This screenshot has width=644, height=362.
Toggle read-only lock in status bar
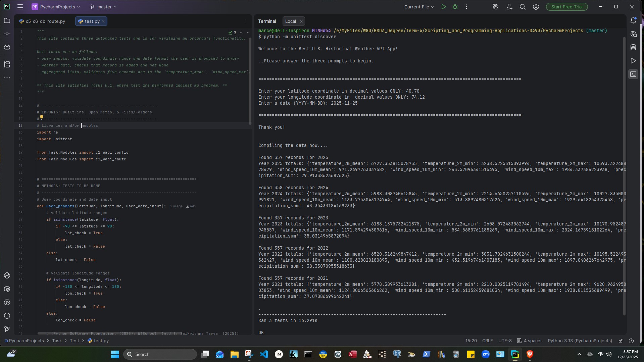(621, 341)
